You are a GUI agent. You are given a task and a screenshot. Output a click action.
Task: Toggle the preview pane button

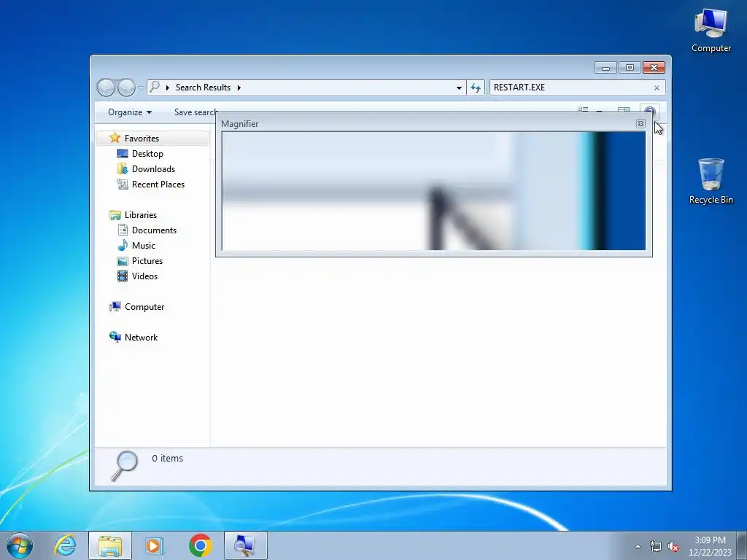click(x=624, y=111)
